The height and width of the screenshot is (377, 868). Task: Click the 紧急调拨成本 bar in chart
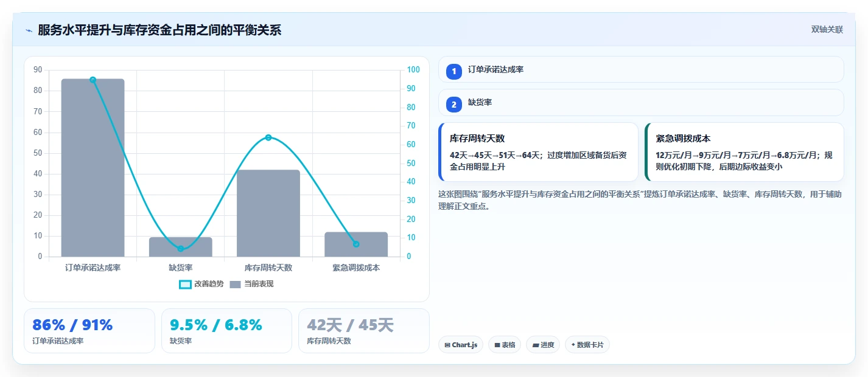point(356,244)
